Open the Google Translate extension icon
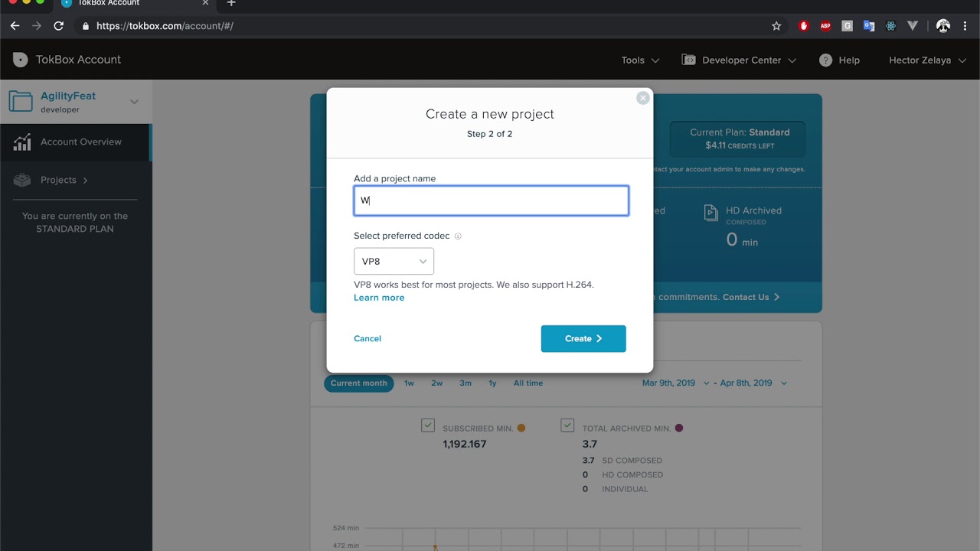This screenshot has width=980, height=551. (x=869, y=26)
